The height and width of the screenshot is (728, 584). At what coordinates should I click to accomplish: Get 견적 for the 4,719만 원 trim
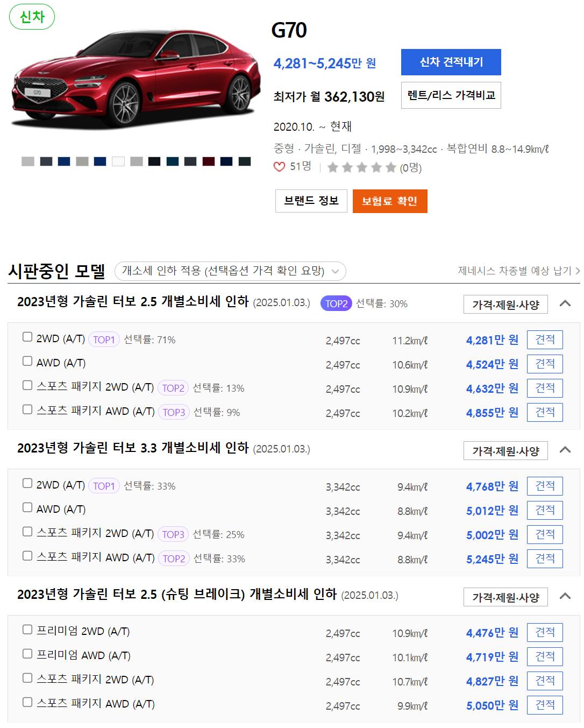[x=545, y=656]
